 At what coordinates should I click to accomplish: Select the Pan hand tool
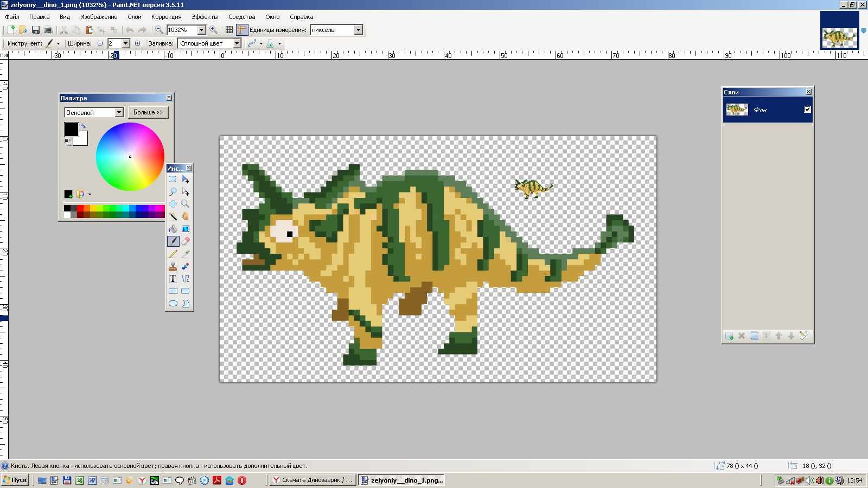pos(186,216)
